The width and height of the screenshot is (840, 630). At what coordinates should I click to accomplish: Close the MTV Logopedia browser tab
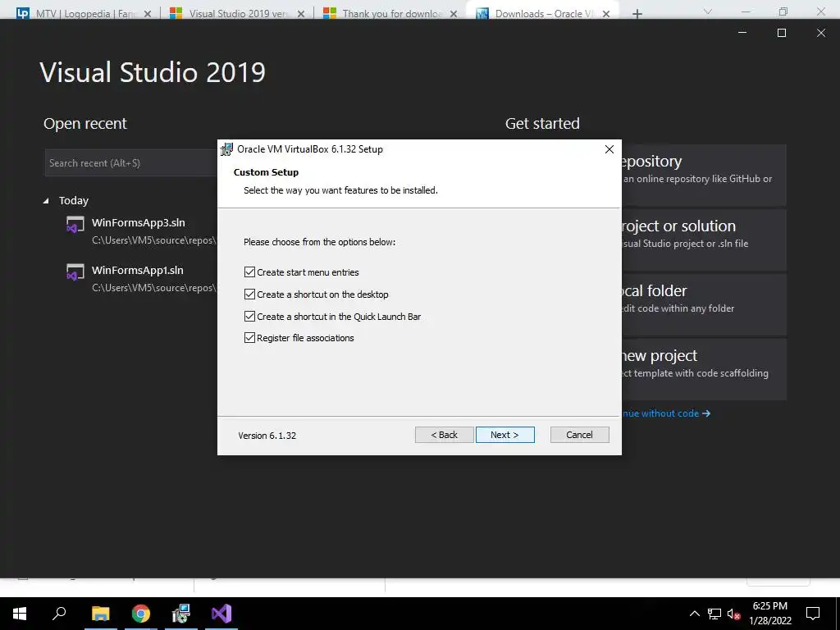[148, 13]
